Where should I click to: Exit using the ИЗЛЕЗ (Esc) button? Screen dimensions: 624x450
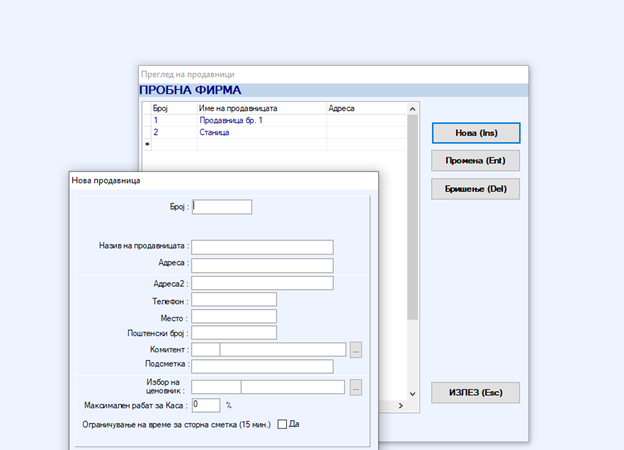coord(476,393)
